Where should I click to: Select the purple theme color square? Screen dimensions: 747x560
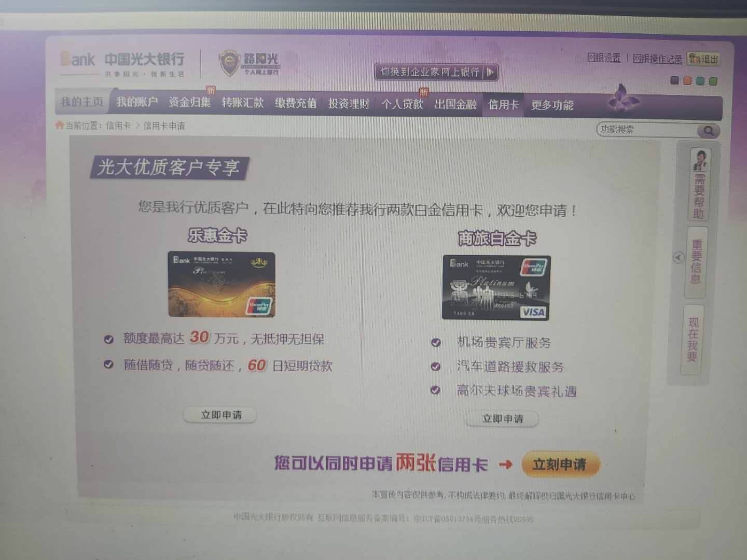coord(674,80)
